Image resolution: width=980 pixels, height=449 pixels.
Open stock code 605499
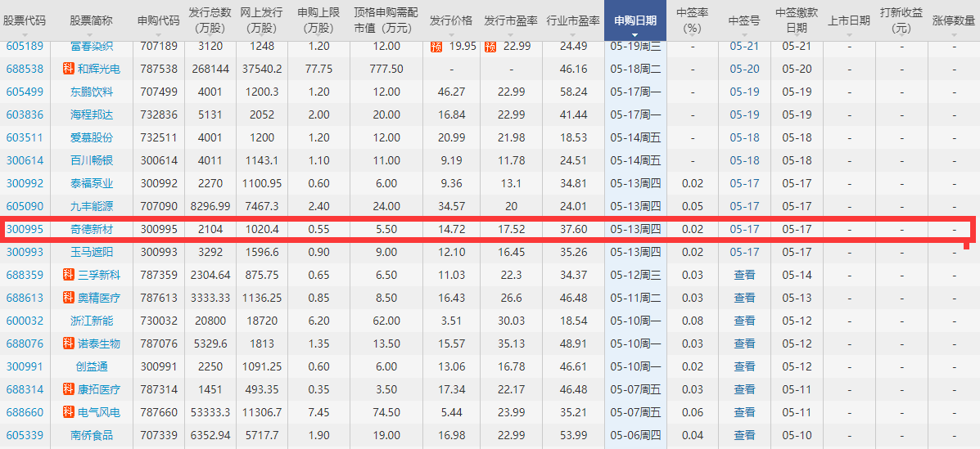tap(25, 92)
